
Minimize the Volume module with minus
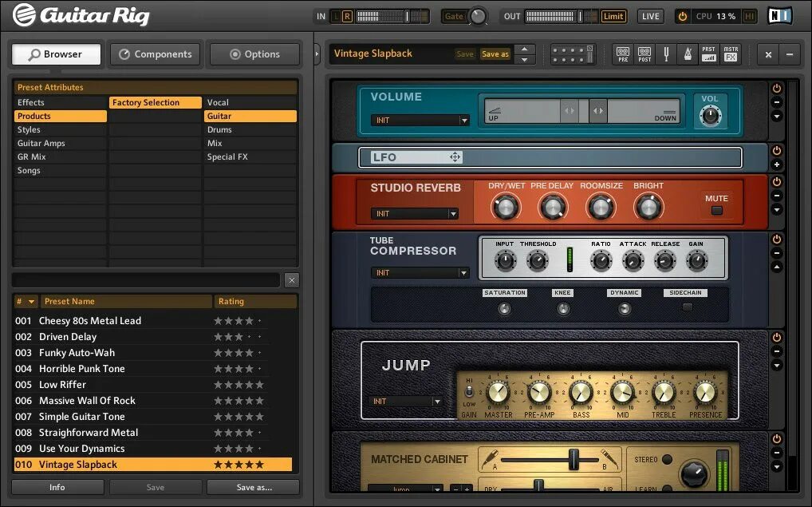coord(776,102)
